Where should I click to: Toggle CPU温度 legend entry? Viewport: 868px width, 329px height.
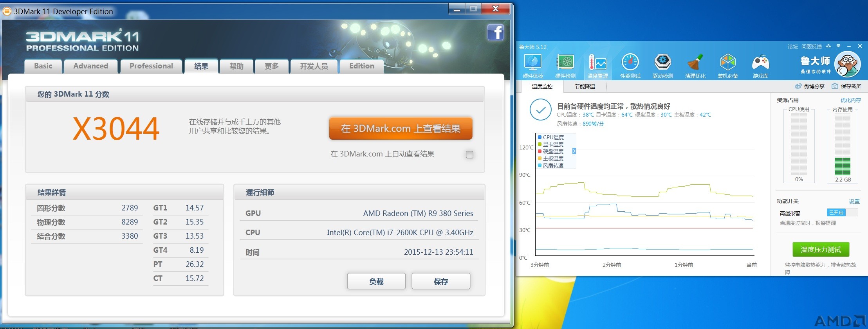click(551, 137)
